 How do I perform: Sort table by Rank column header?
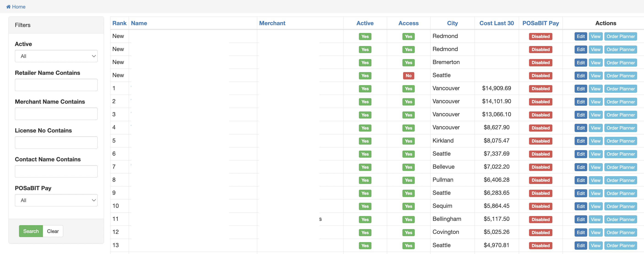119,23
